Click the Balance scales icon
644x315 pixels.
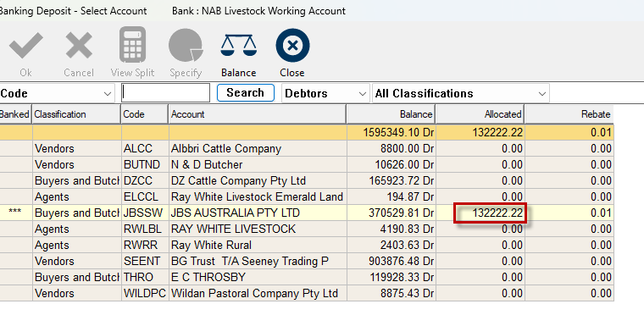pos(239,45)
